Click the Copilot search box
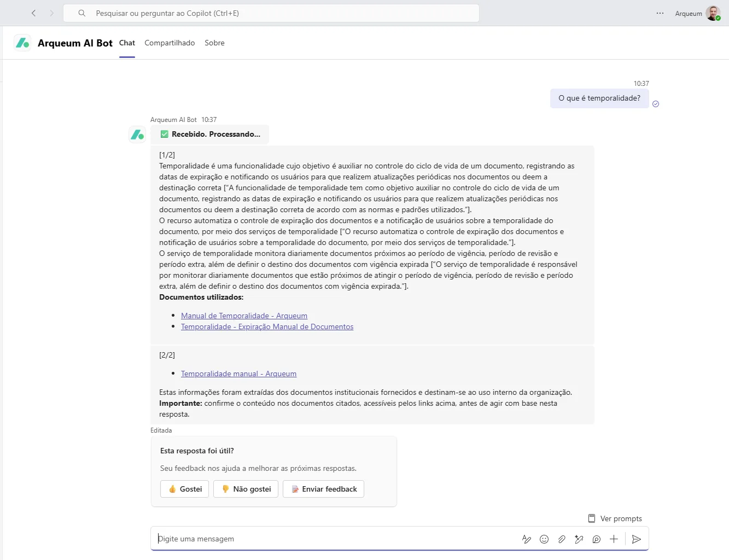Viewport: 729px width, 560px height. (271, 13)
